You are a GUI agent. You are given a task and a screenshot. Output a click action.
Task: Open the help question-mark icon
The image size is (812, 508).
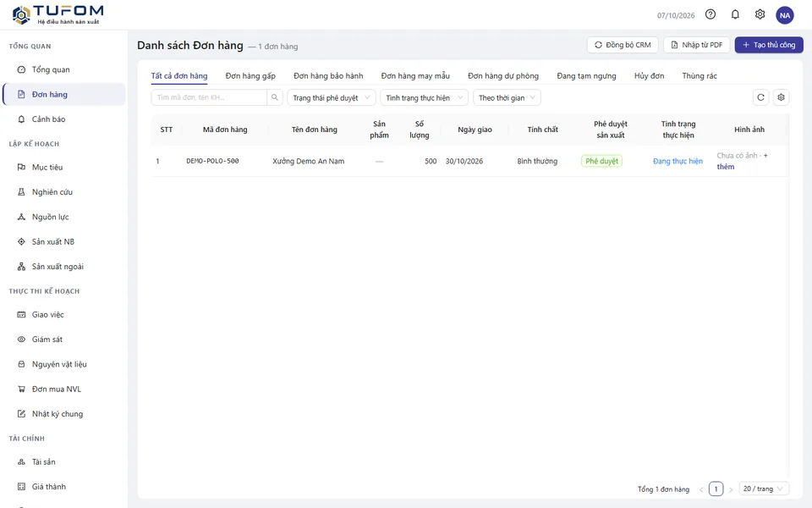710,14
